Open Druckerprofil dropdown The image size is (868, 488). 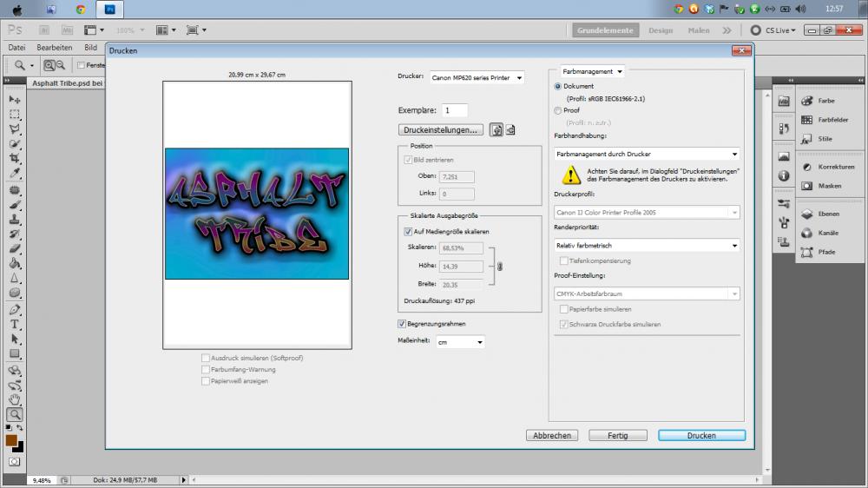[647, 212]
